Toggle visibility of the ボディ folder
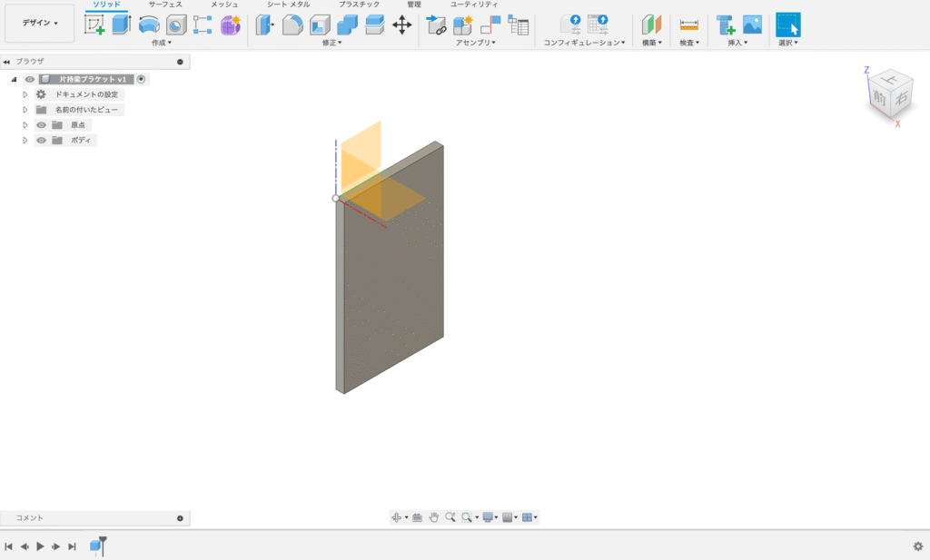Viewport: 930px width, 560px height. pos(41,141)
